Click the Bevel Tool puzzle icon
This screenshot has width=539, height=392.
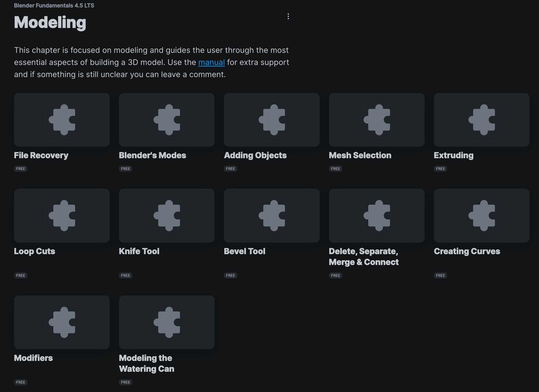coord(272,216)
